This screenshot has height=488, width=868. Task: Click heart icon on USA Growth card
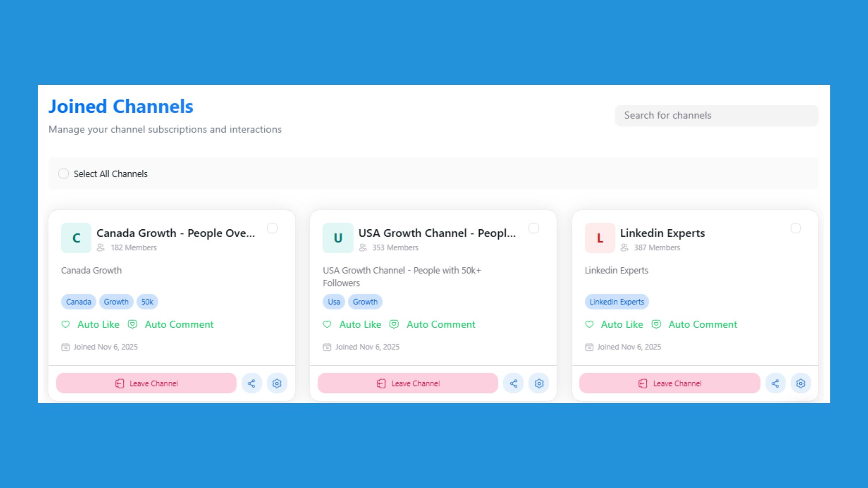327,325
